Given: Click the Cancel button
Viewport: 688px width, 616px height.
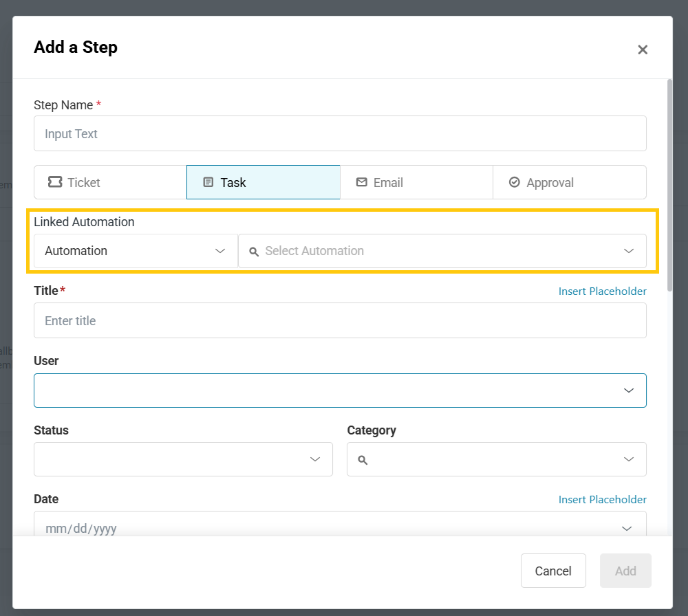Looking at the screenshot, I should 553,571.
